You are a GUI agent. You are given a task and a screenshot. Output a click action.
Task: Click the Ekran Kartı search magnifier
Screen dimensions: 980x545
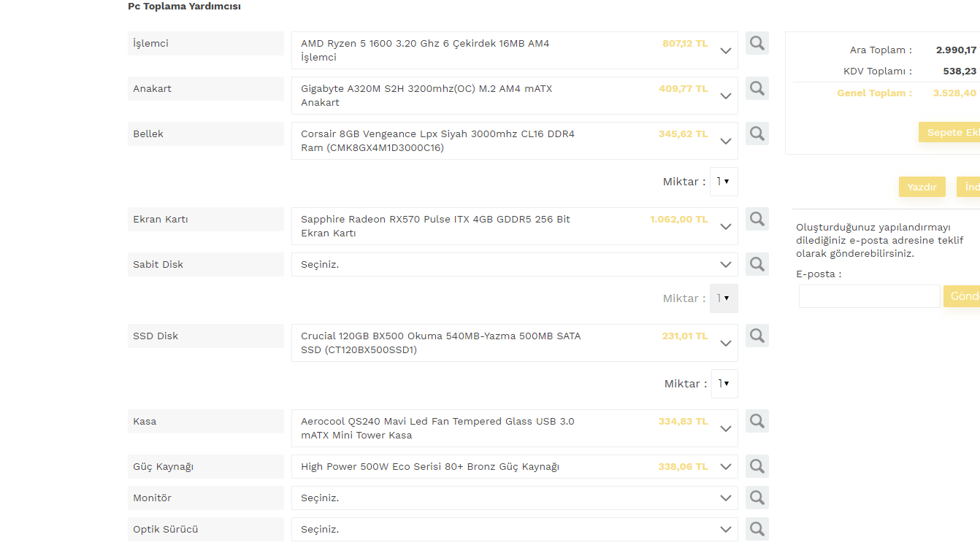click(757, 219)
